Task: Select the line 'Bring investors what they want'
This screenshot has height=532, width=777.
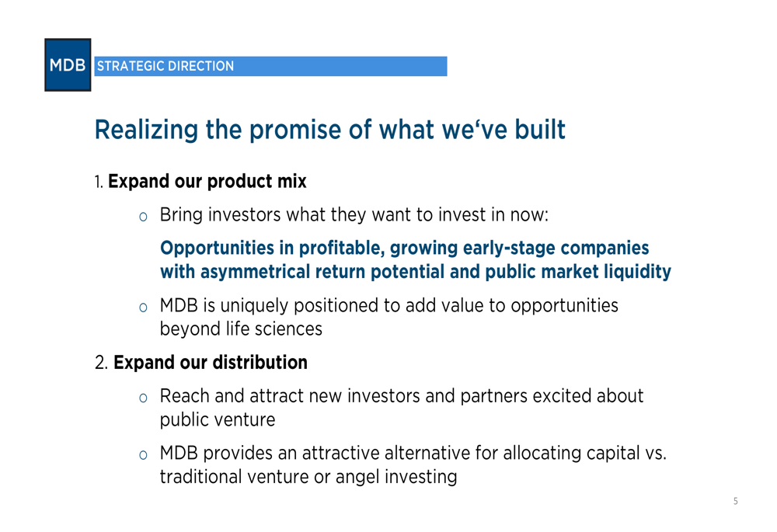Action: click(354, 214)
